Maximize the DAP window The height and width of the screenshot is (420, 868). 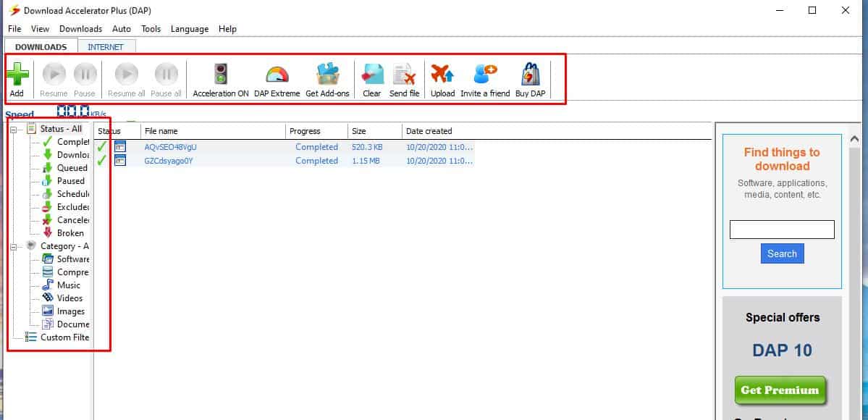812,10
